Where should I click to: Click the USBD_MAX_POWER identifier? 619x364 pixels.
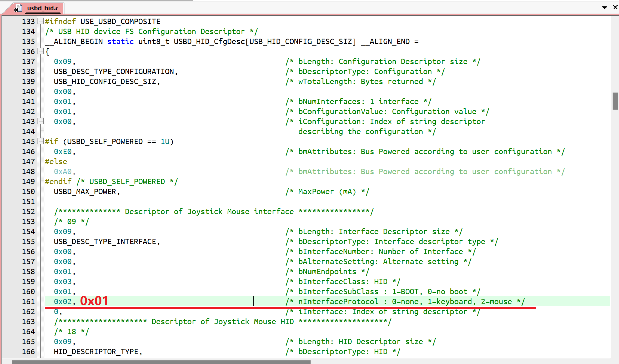(85, 191)
